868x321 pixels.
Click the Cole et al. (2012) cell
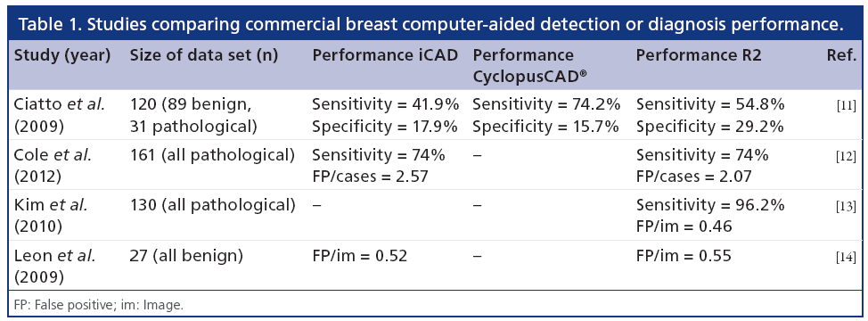click(53, 165)
